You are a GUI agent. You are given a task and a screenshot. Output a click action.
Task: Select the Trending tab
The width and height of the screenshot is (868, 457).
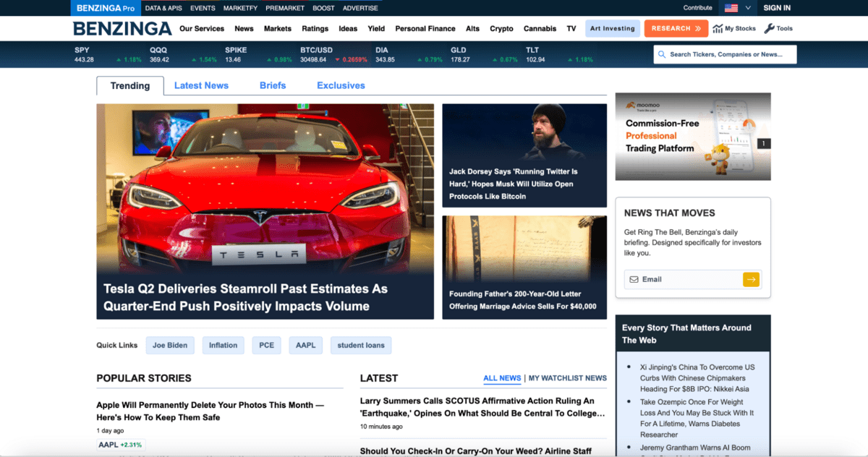click(130, 85)
